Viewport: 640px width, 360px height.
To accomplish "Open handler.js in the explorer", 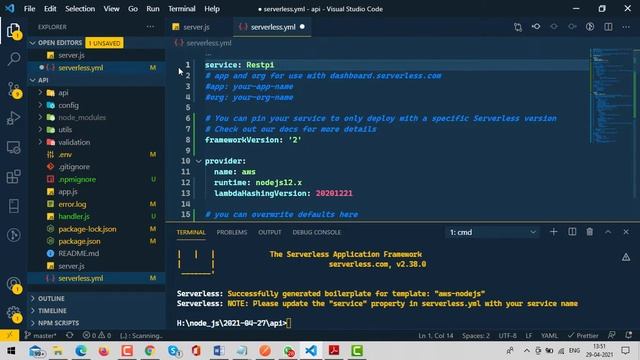I will (x=74, y=216).
